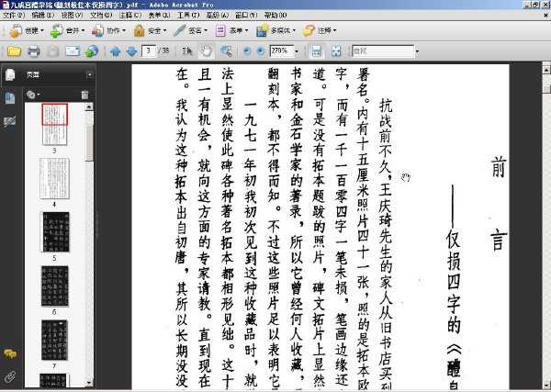Viewport: 551px width, 392px height.
Task: Choose the text Select tool
Action: 187,51
